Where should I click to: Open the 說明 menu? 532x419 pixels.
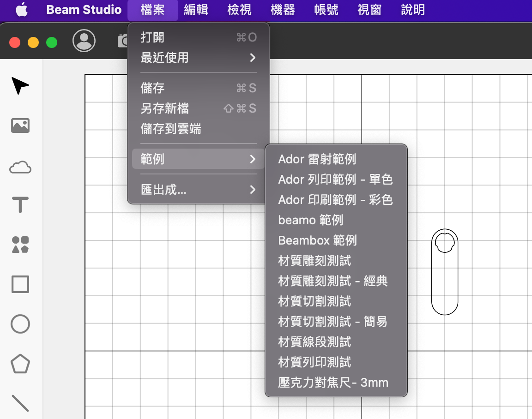[413, 10]
